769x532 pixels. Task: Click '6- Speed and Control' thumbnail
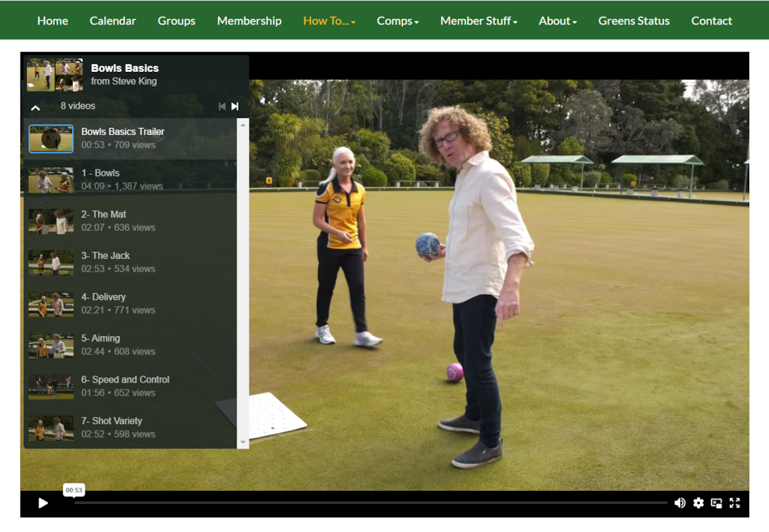(x=51, y=387)
